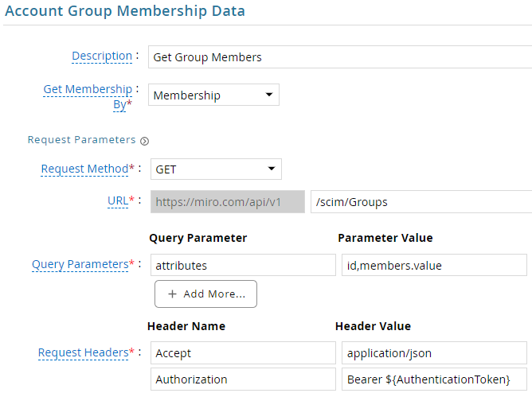Focus the /scim/Groups URL path field
532x393 pixels.
421,201
